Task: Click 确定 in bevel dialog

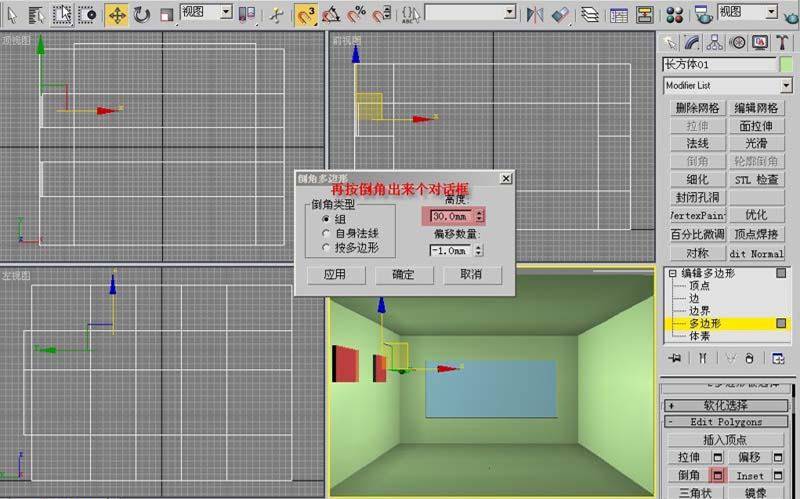Action: click(x=404, y=275)
